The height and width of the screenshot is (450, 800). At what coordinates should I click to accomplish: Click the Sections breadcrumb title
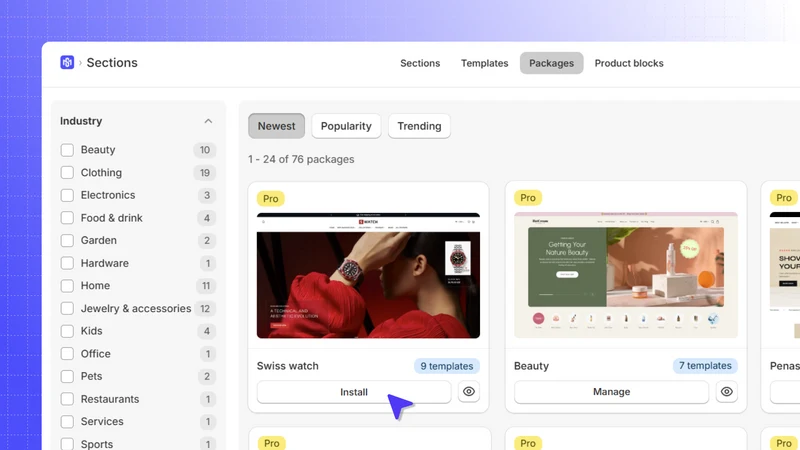point(112,62)
